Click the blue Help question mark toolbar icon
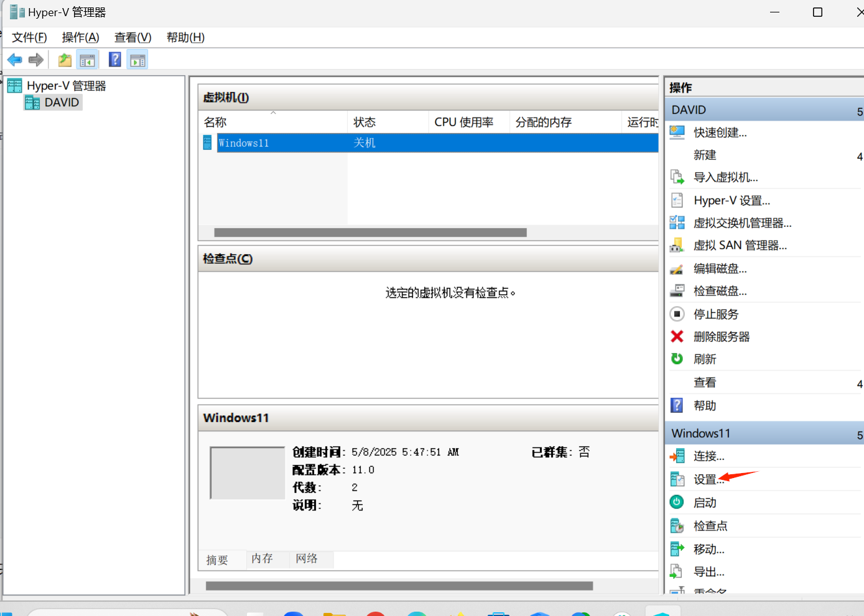Image resolution: width=864 pixels, height=616 pixels. (115, 60)
